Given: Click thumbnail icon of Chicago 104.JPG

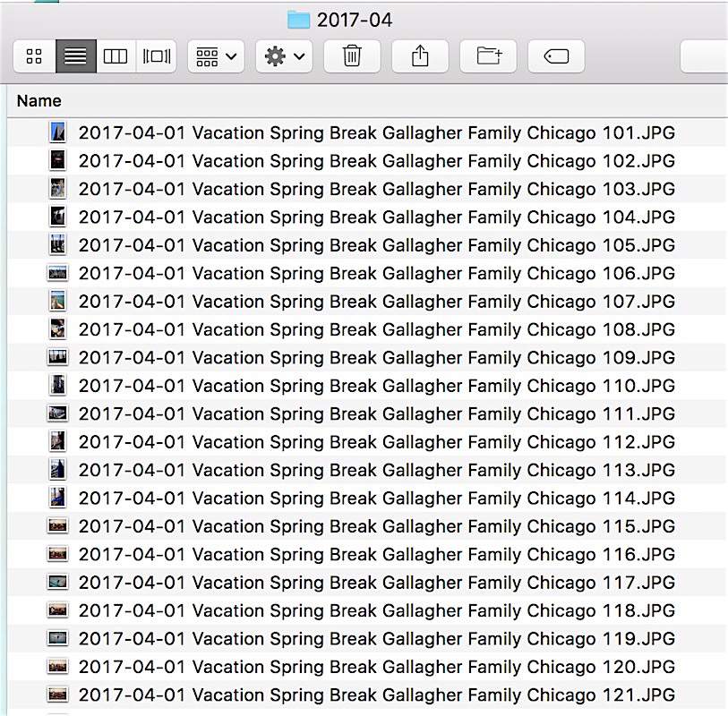Looking at the screenshot, I should [57, 217].
